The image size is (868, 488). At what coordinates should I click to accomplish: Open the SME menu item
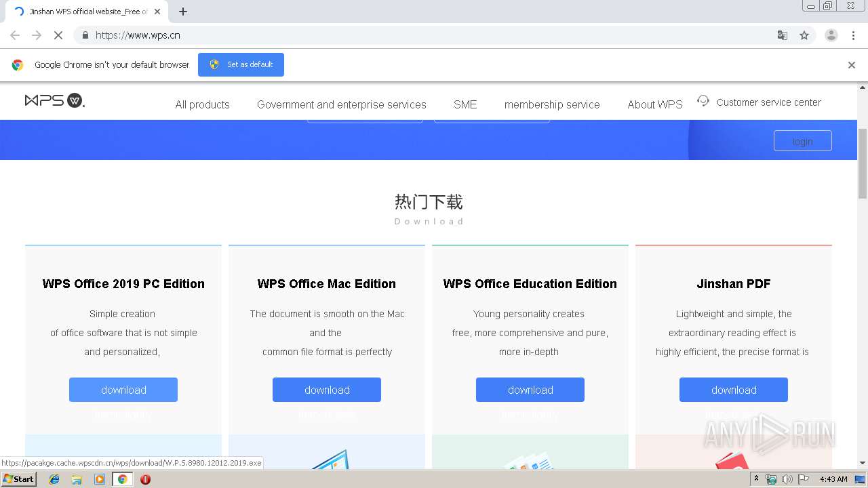[x=465, y=104]
